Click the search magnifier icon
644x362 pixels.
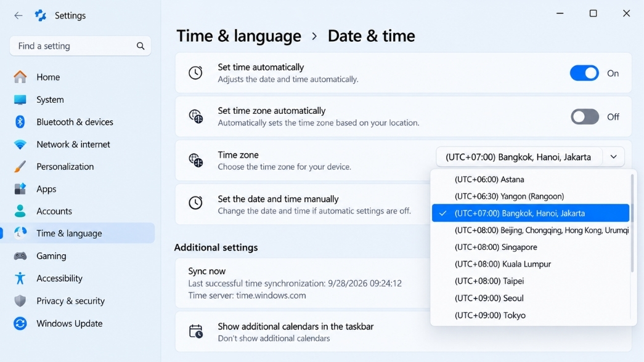[x=141, y=46]
